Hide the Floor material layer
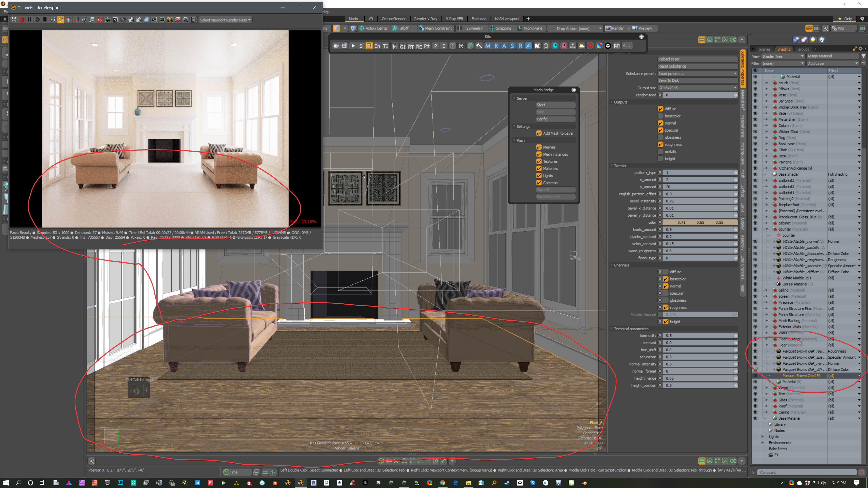868x488 pixels. (x=755, y=345)
